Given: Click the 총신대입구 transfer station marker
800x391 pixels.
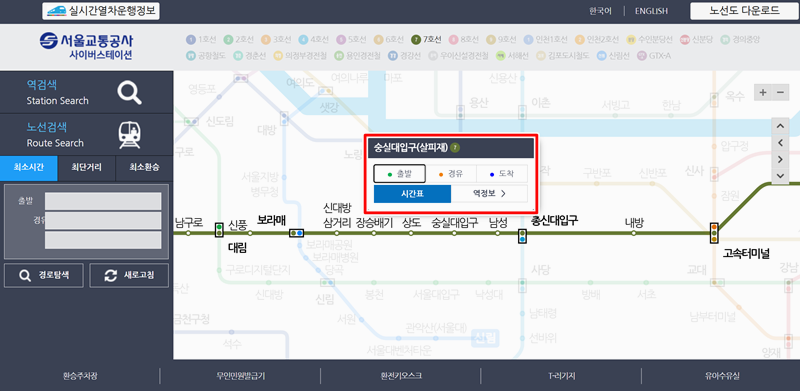Looking at the screenshot, I should (522, 236).
